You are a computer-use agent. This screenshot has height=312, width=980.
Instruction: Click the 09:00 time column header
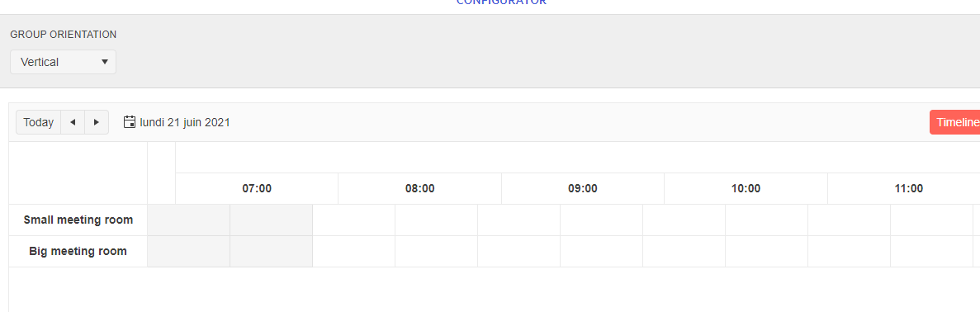tap(583, 189)
